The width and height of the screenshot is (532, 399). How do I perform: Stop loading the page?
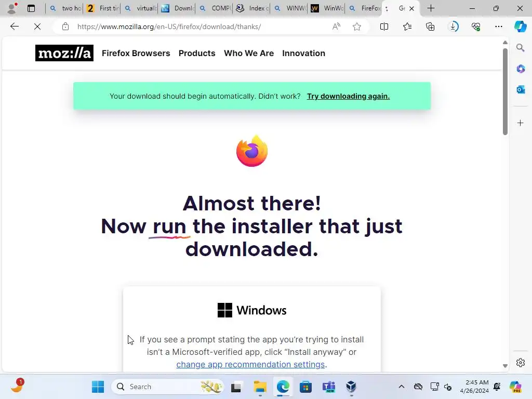(37, 26)
